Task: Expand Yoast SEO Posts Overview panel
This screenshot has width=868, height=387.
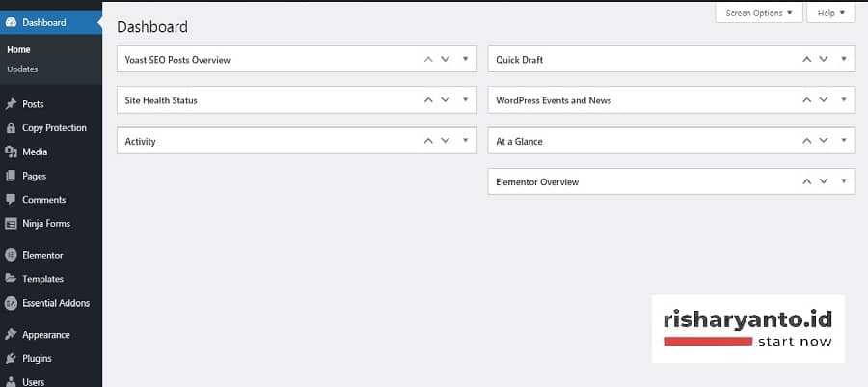Action: (x=466, y=59)
